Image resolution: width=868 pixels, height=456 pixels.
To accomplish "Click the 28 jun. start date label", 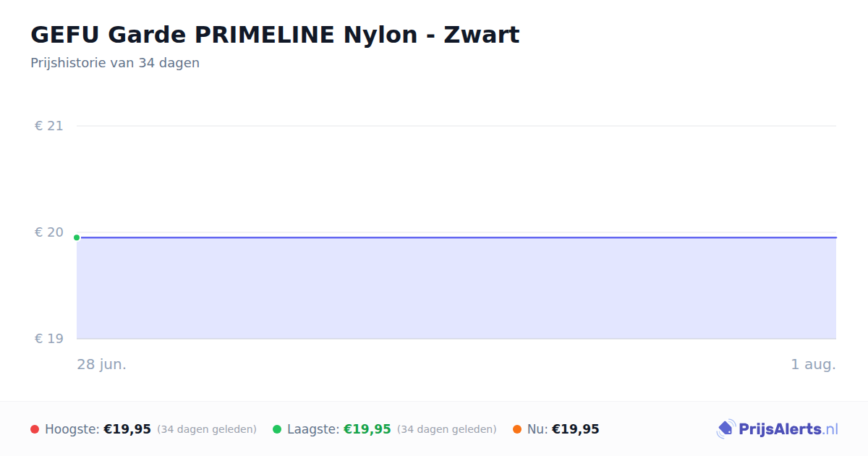I will pos(102,364).
